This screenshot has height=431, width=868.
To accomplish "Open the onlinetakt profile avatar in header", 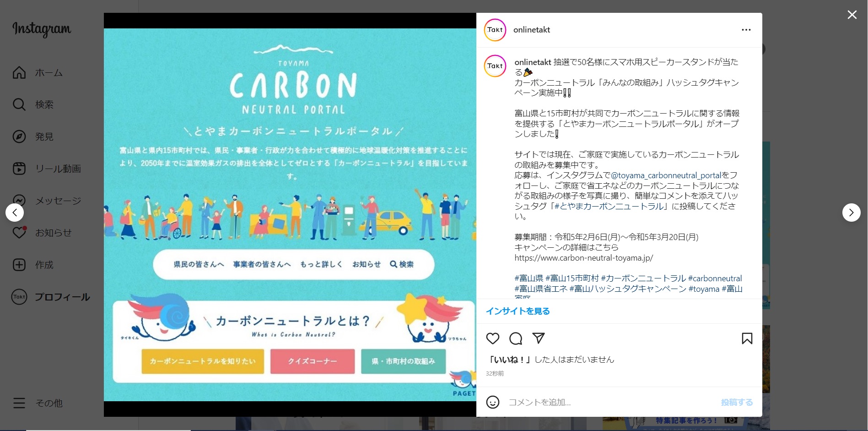I will tap(495, 30).
